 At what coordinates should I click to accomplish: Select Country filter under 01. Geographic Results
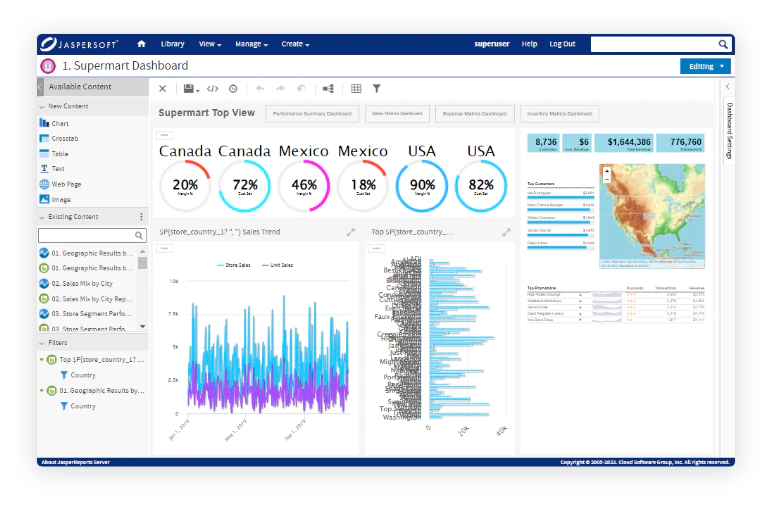[x=78, y=406]
